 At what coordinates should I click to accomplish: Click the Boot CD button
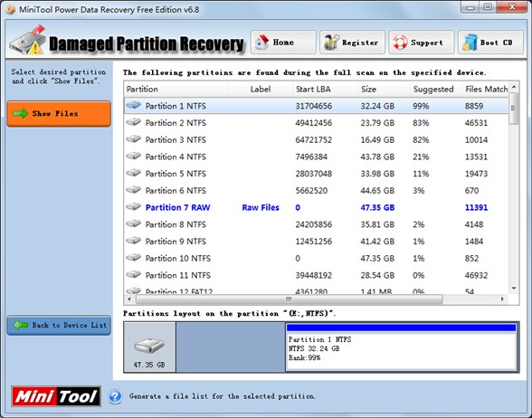click(x=490, y=43)
